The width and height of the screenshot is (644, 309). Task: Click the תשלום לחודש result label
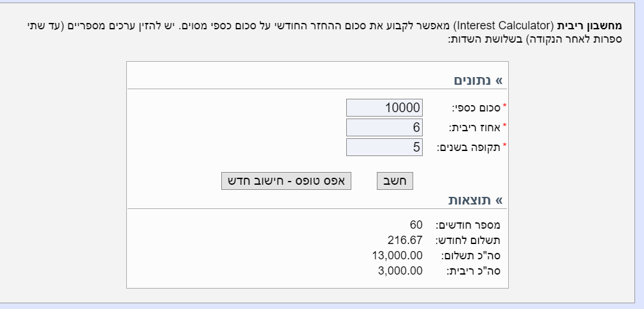point(467,240)
